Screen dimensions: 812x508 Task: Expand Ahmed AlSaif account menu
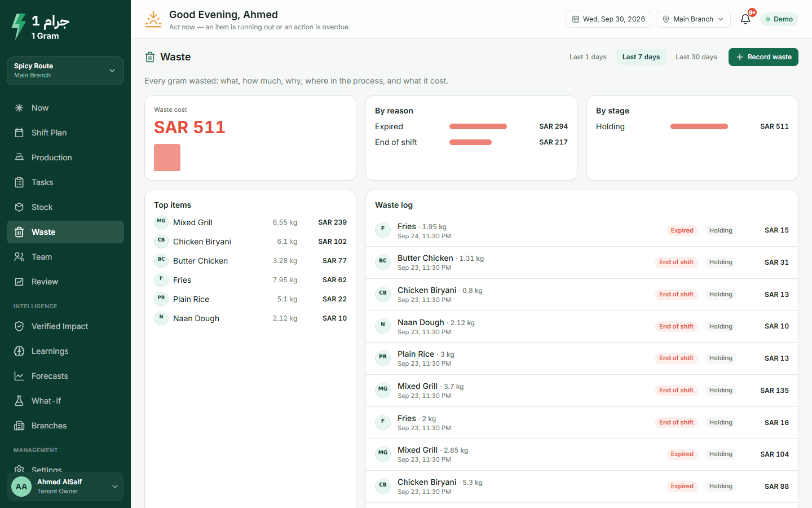click(65, 487)
